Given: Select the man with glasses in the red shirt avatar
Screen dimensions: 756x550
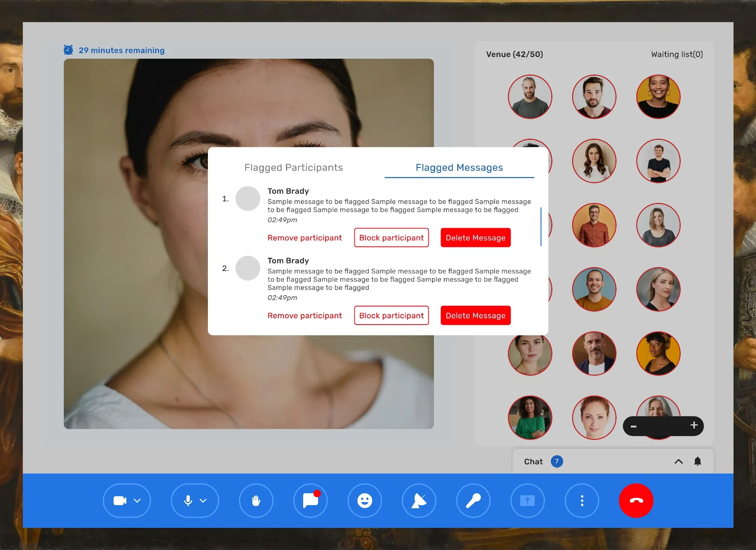Looking at the screenshot, I should tap(594, 225).
